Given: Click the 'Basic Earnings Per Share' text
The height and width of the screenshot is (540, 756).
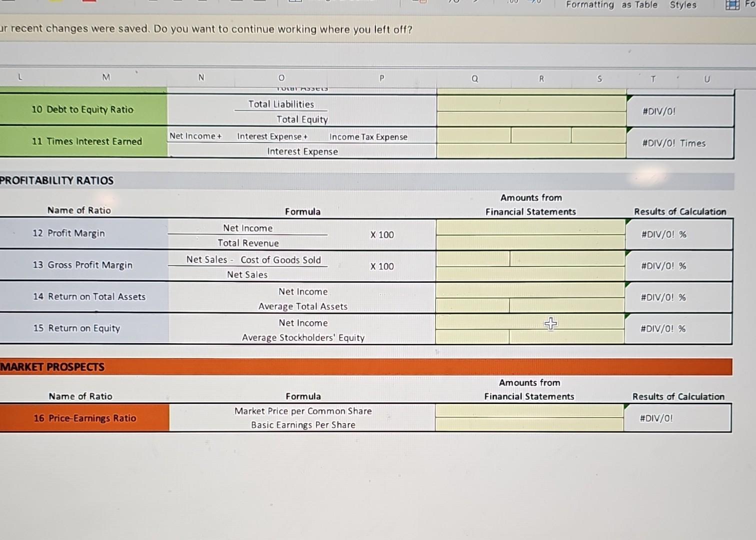Looking at the screenshot, I should click(x=303, y=424).
